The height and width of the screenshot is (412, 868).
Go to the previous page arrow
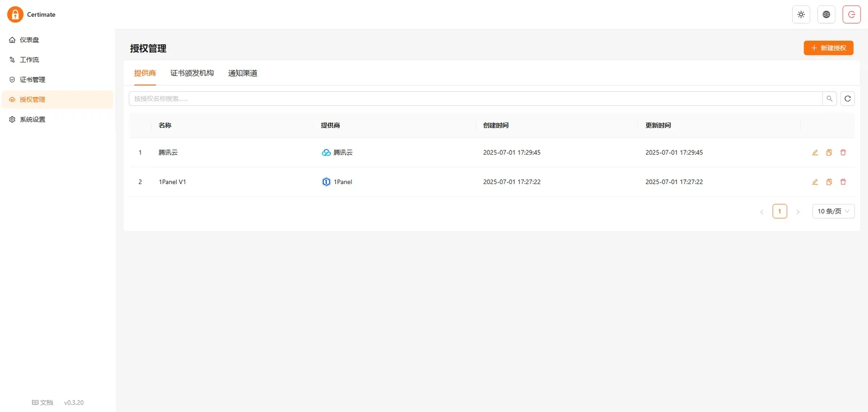click(x=762, y=212)
